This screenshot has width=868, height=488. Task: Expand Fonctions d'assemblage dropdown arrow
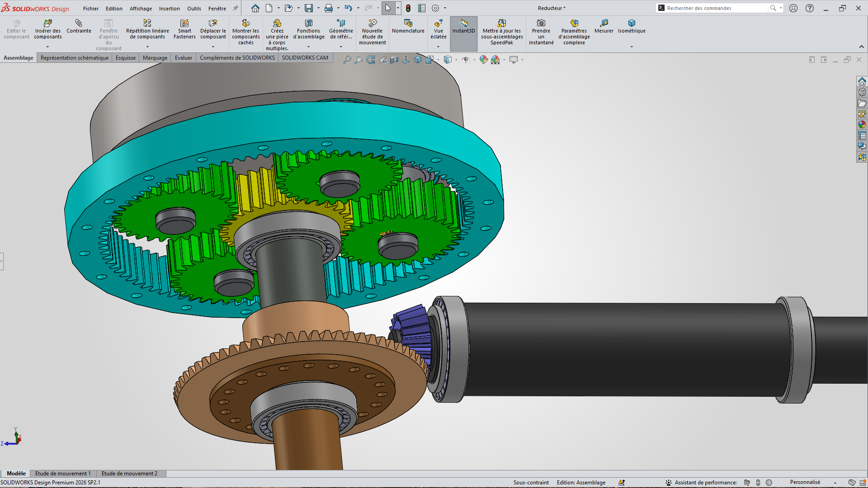pos(309,47)
